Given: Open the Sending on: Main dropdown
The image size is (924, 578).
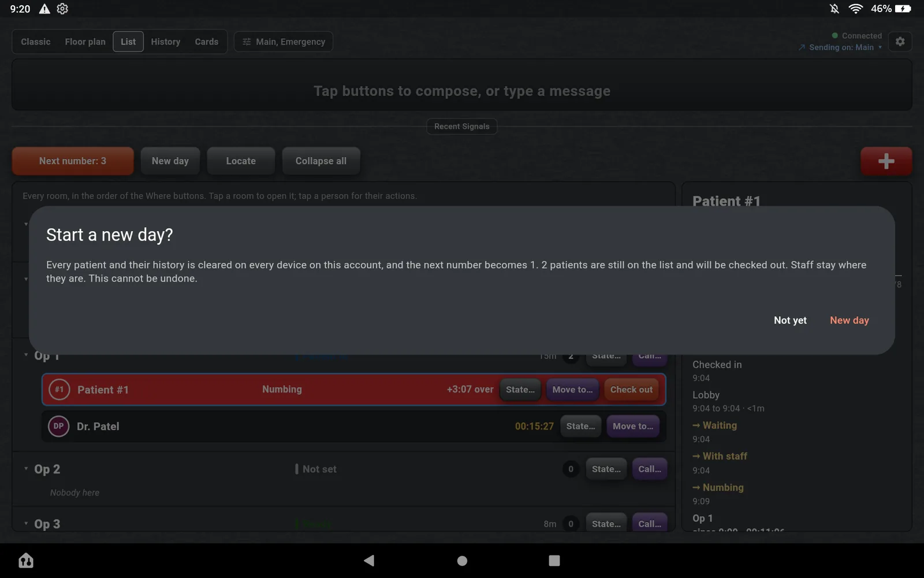Looking at the screenshot, I should (840, 47).
